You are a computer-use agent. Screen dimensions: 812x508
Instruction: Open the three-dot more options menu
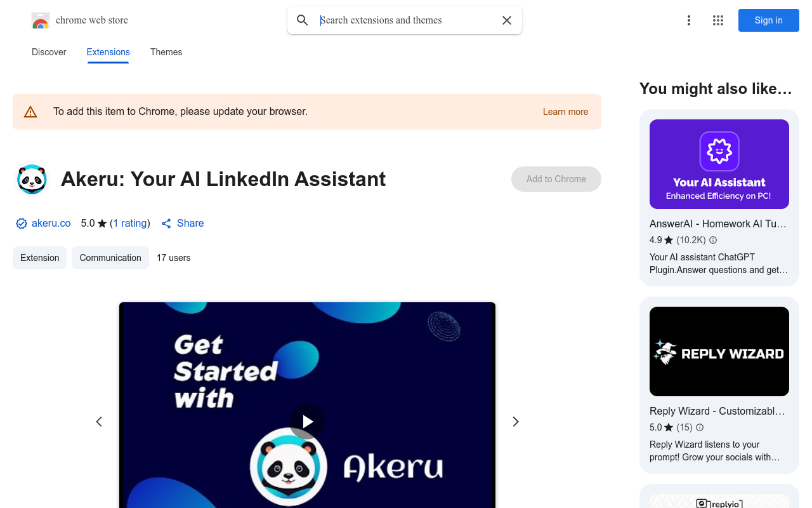[689, 20]
